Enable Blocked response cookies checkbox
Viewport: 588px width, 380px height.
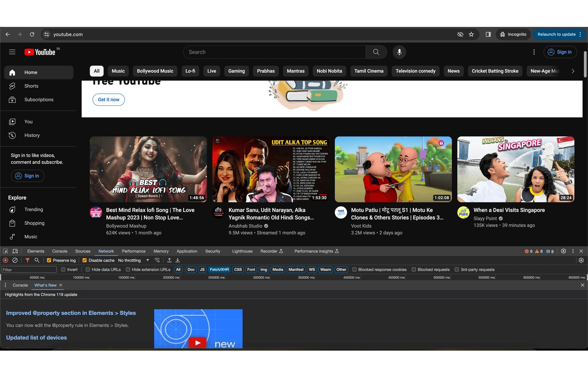point(354,270)
